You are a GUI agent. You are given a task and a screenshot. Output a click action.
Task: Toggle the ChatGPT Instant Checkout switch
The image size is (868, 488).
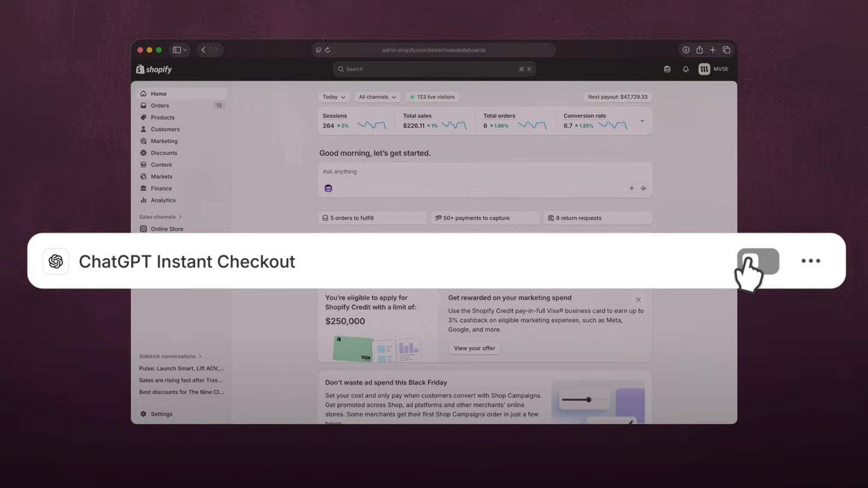[758, 261]
